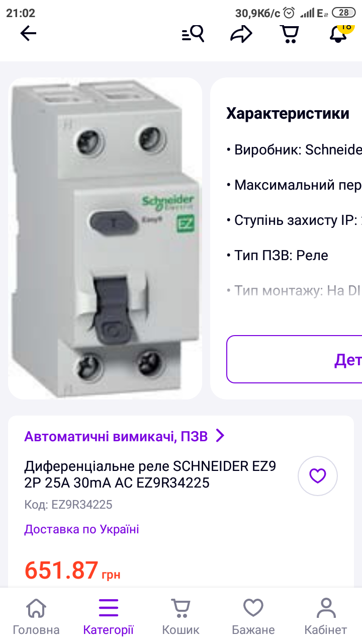Image resolution: width=362 pixels, height=644 pixels.
Task: Go back using the arrow icon
Action: (x=29, y=34)
